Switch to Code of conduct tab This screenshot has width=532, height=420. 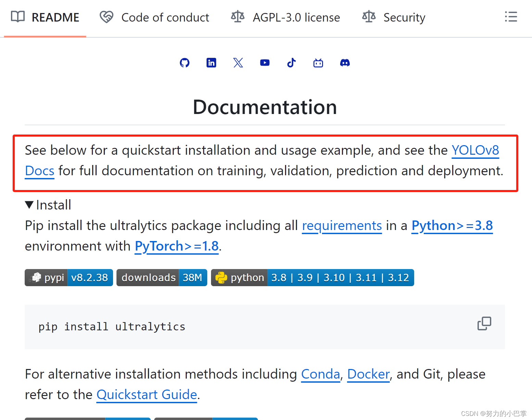point(154,17)
